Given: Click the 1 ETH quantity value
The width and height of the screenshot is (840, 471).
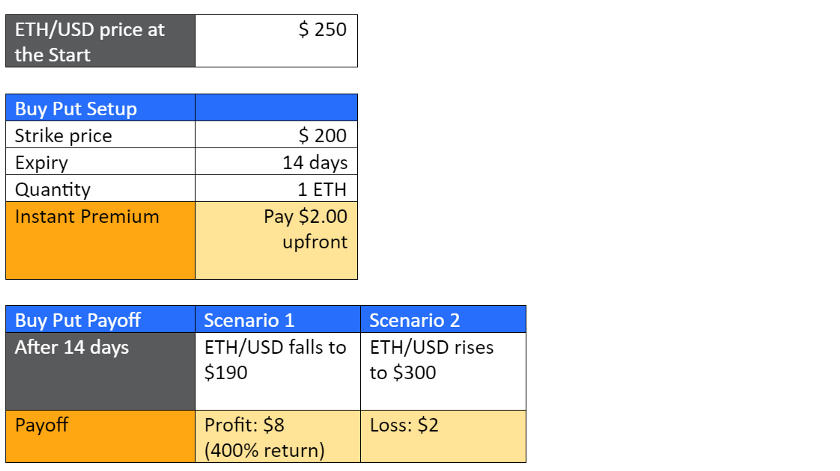Looking at the screenshot, I should coord(276,189).
